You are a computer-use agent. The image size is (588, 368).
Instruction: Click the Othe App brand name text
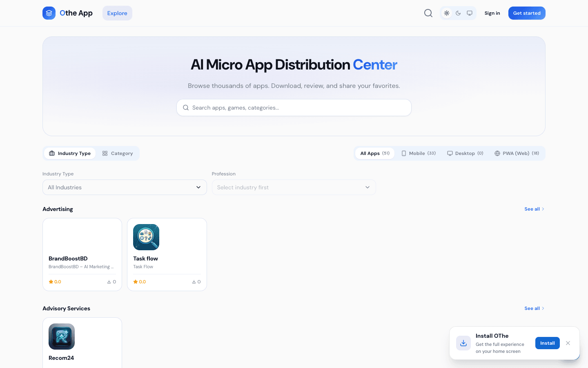[x=76, y=13]
